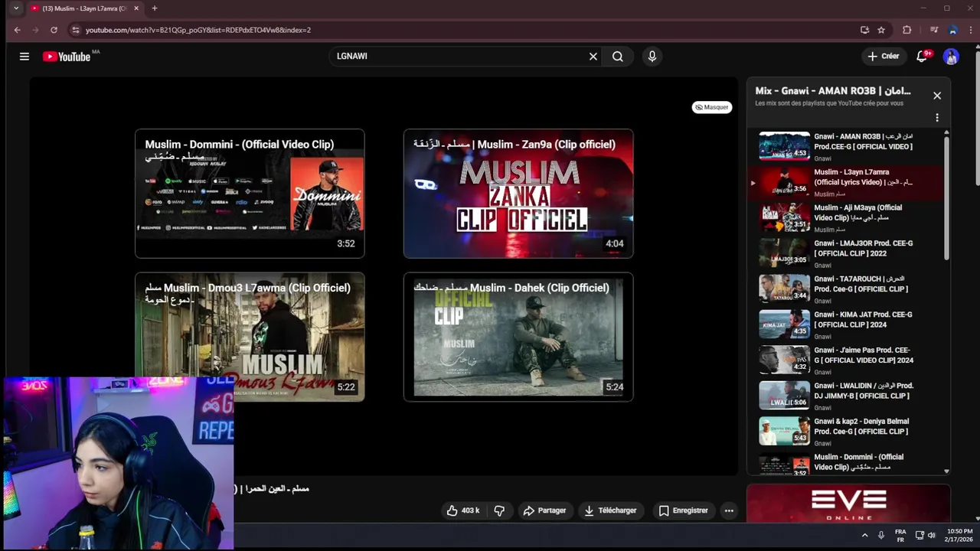The image size is (980, 551).
Task: Close the Mix playlist panel
Action: click(937, 96)
